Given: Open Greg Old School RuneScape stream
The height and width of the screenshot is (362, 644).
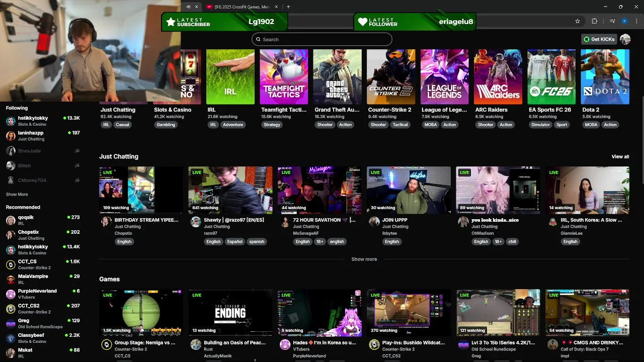Looking at the screenshot, I should pyautogui.click(x=498, y=313).
